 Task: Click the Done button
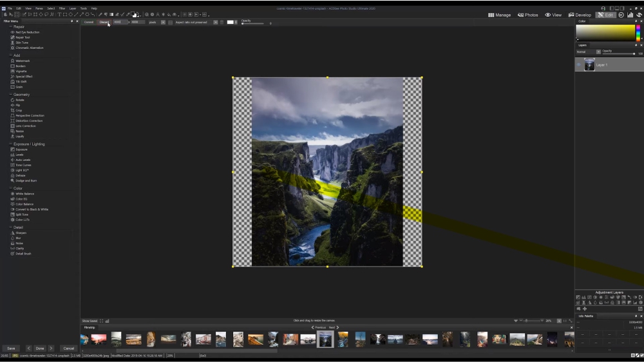pyautogui.click(x=40, y=348)
